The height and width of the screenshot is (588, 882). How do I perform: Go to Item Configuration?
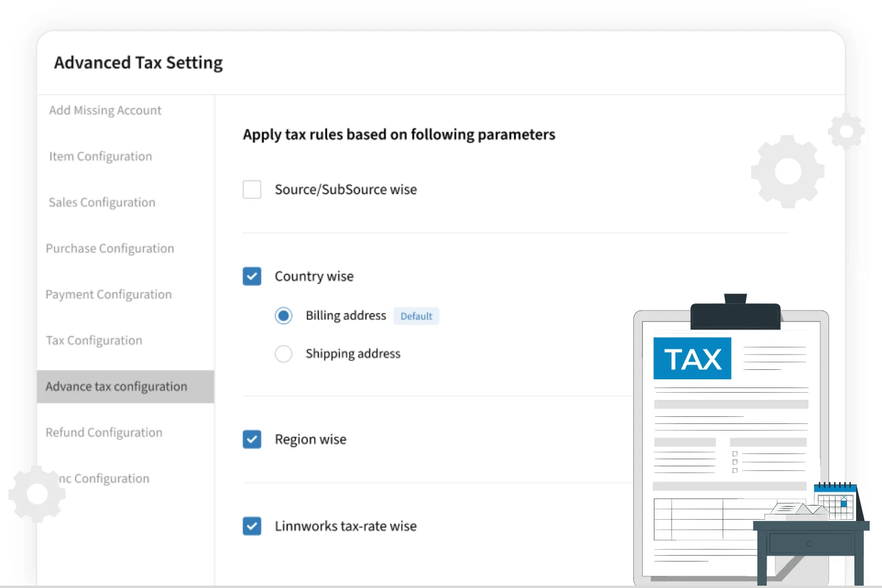tap(101, 156)
